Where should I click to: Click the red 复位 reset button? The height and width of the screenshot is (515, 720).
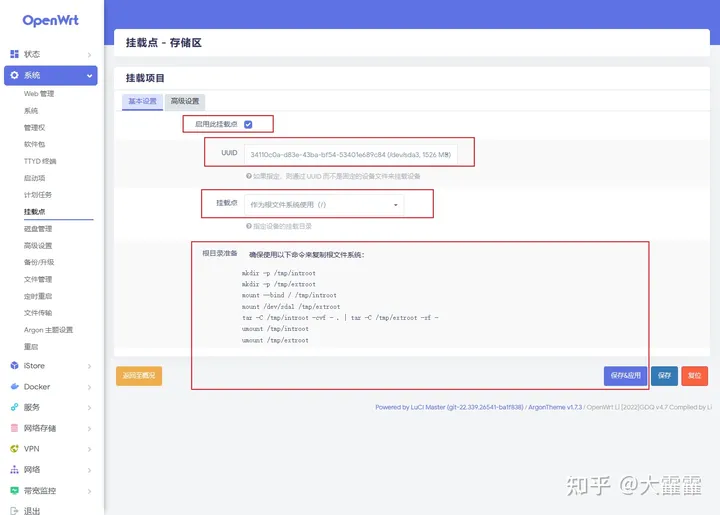click(x=694, y=375)
